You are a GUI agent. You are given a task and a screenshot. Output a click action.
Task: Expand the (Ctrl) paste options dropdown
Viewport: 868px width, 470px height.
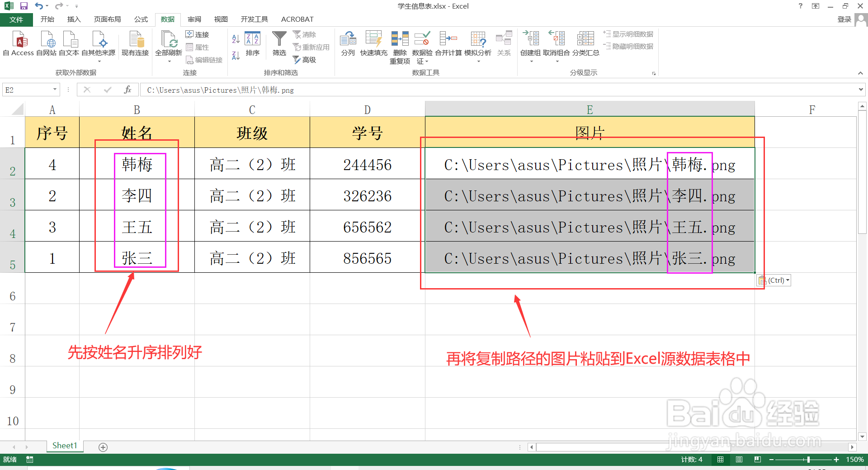(787, 280)
